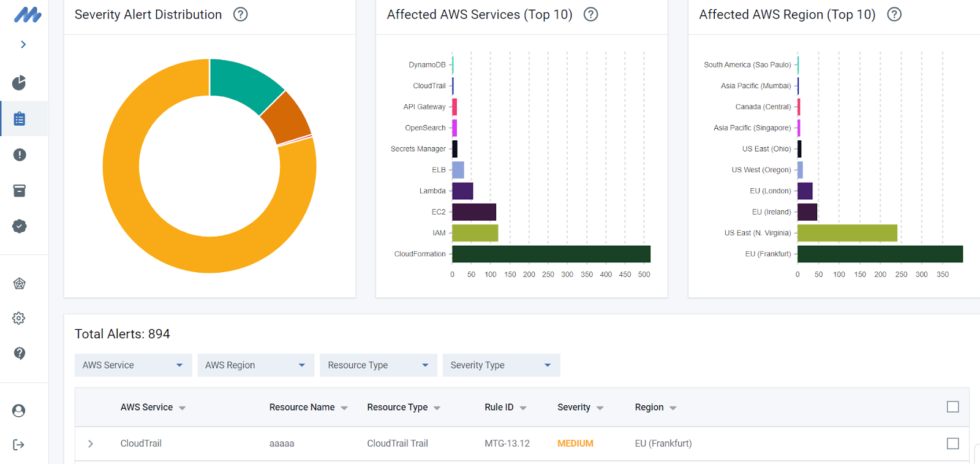This screenshot has width=980, height=464.
Task: Click the US East (N. Virginia) region bar
Action: pos(847,233)
